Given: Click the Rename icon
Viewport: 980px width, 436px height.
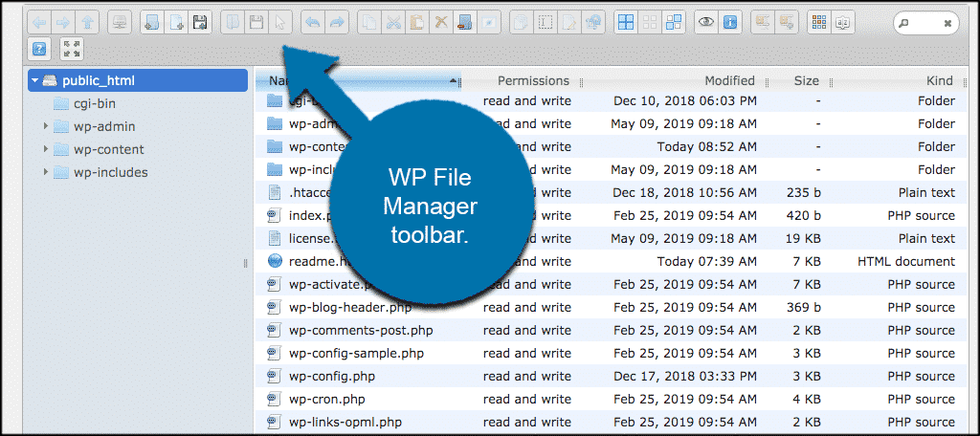Looking at the screenshot, I should click(545, 23).
